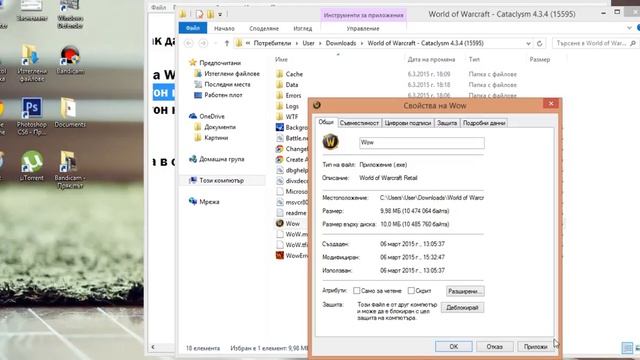Click the World of Warcraft icon in Properties dialog

(x=330, y=142)
